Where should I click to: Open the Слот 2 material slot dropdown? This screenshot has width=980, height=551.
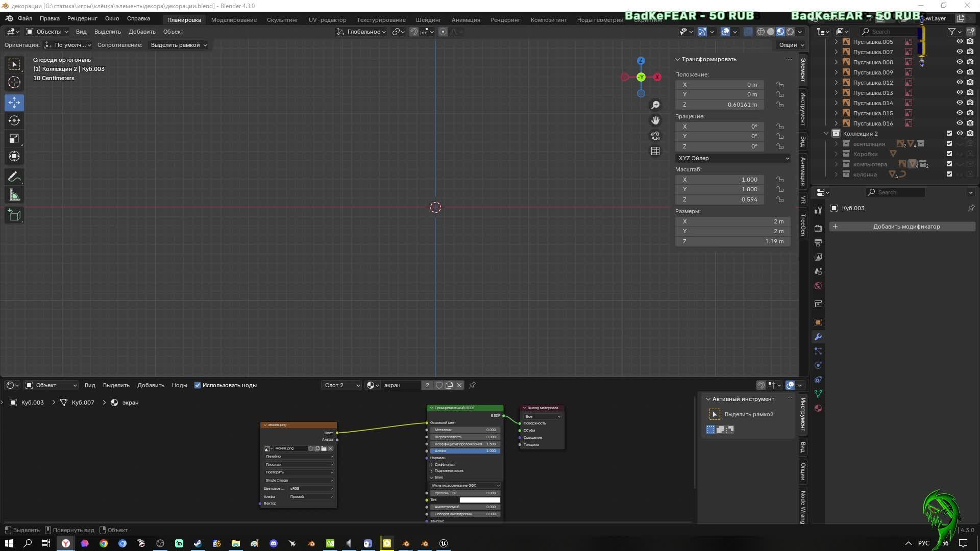[342, 385]
